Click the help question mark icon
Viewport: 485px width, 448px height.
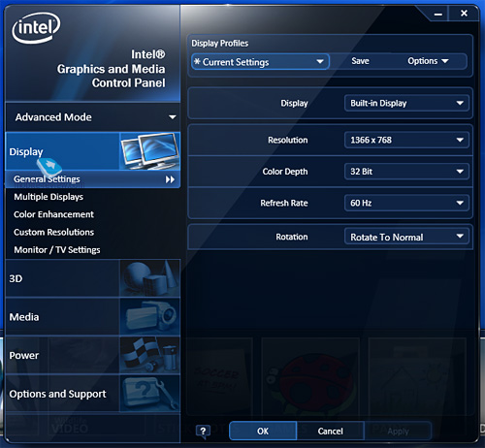click(x=203, y=432)
